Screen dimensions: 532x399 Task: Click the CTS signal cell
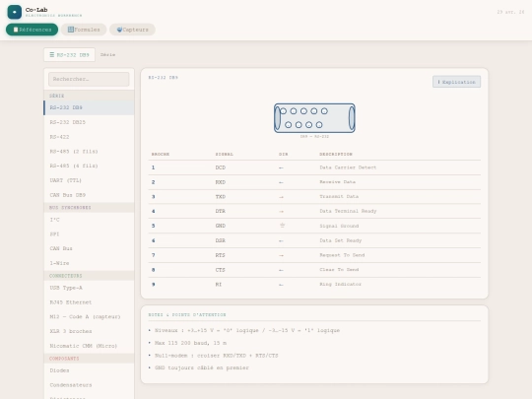[x=221, y=270]
